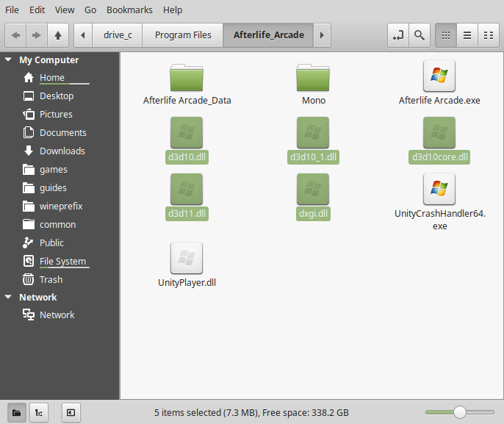Open Public in the sidebar
504x424 pixels.
pyautogui.click(x=60, y=242)
